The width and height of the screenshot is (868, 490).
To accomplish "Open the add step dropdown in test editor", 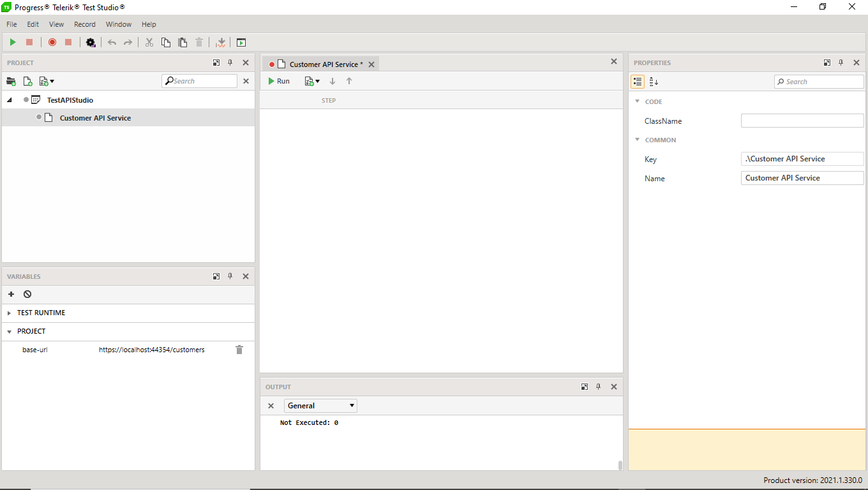I will click(x=312, y=81).
